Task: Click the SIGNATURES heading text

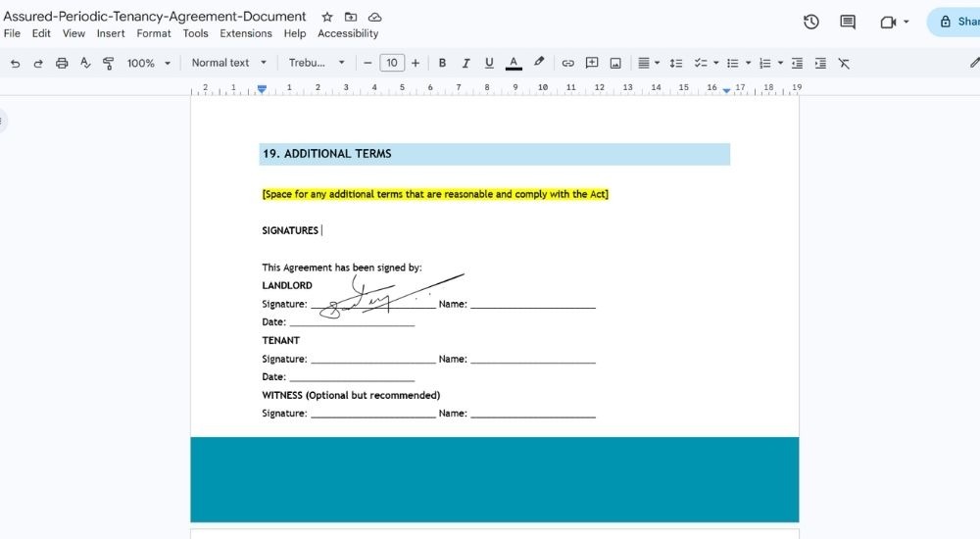Action: tap(290, 230)
